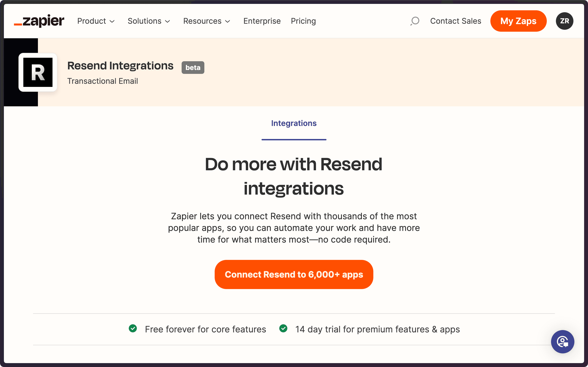The width and height of the screenshot is (588, 367).
Task: Click the Integrations tab underline indicator
Action: point(294,139)
